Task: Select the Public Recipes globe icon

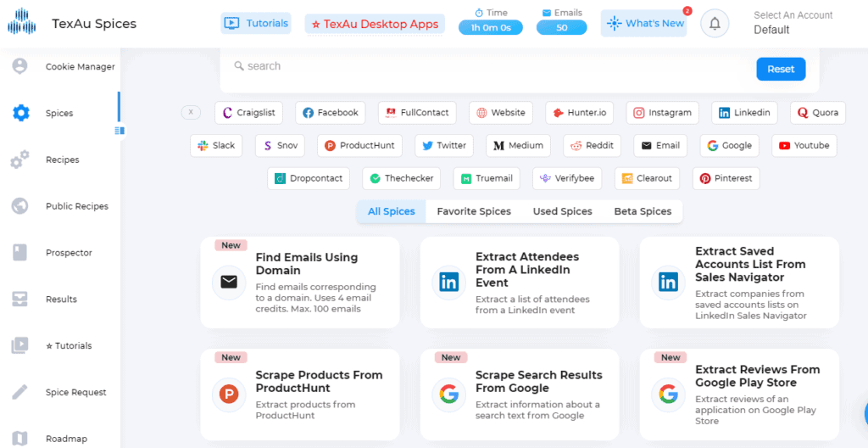Action: click(20, 206)
